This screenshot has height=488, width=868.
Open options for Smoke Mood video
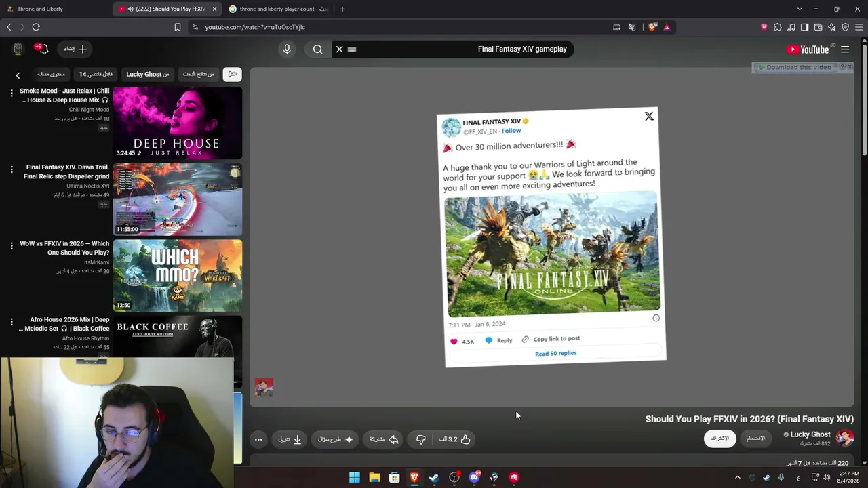coord(12,93)
